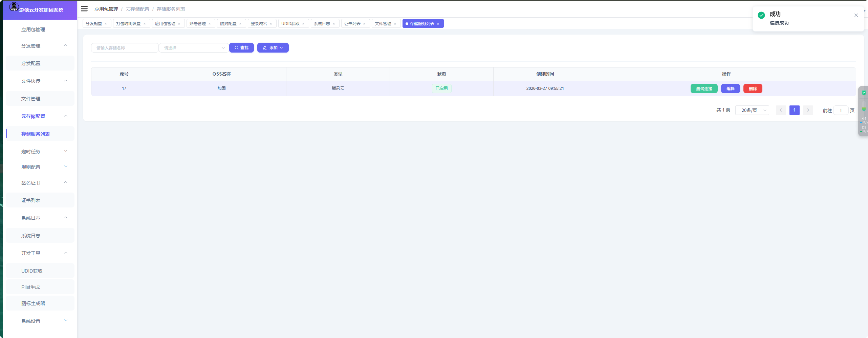
Task: Click the system logo avatar icon
Action: 14,6
